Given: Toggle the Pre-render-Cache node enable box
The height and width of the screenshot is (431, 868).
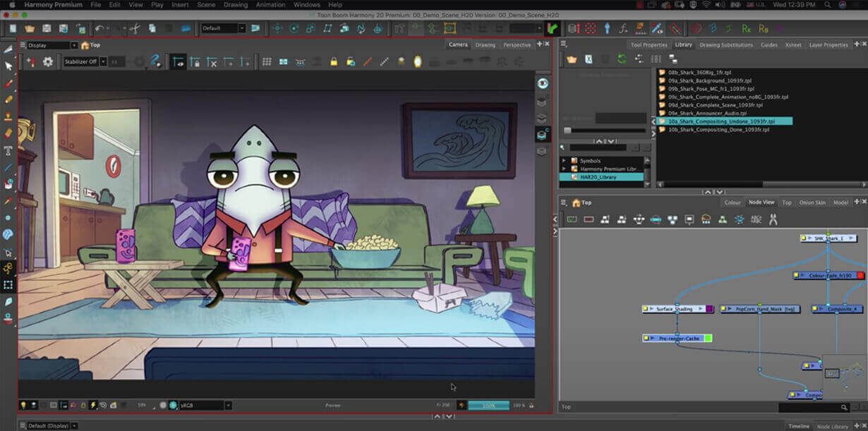Looking at the screenshot, I should [646, 339].
